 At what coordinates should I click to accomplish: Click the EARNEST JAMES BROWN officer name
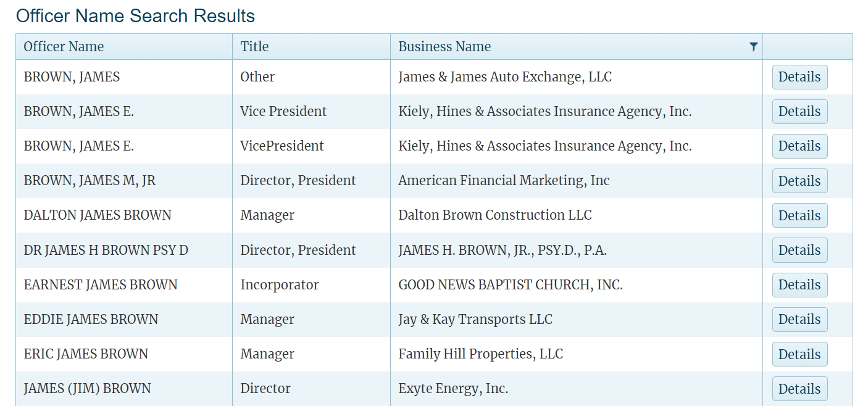[x=99, y=284]
